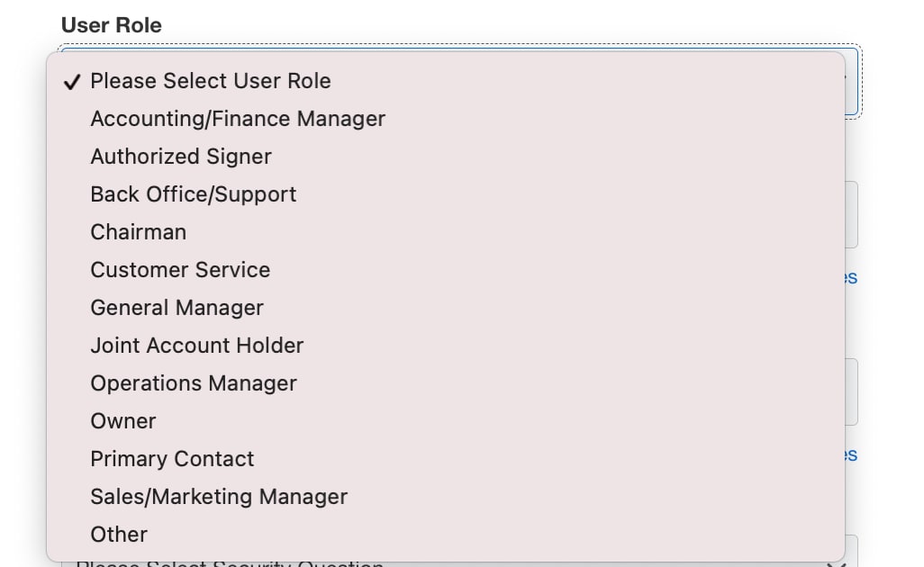
Task: Choose Back Office/Support option
Action: (194, 194)
